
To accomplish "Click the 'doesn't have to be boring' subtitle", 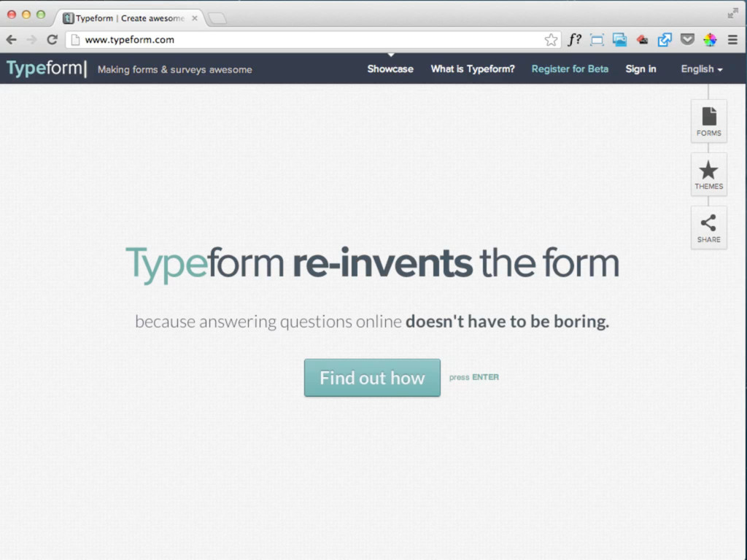I will (x=508, y=322).
